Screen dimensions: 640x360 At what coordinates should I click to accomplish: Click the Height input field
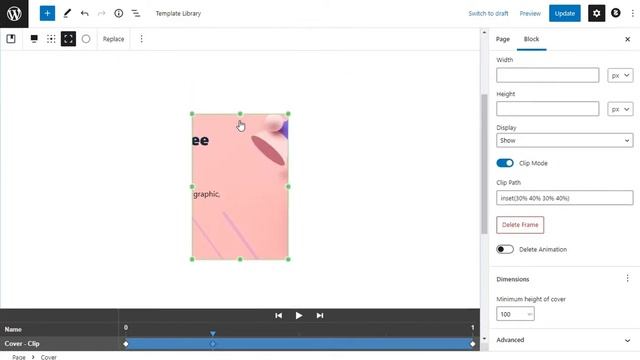[547, 109]
